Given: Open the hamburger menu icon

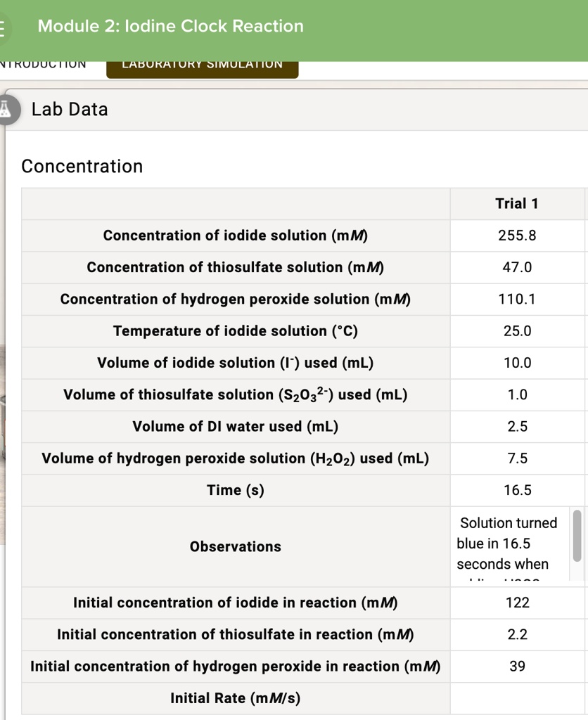Looking at the screenshot, I should coord(4,27).
